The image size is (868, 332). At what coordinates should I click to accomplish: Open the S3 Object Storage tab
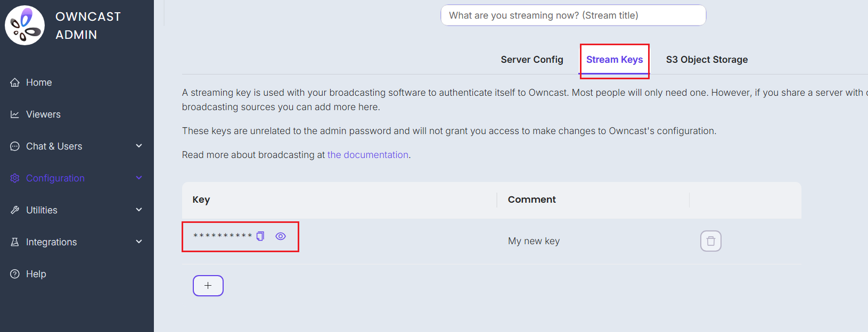[x=707, y=60]
